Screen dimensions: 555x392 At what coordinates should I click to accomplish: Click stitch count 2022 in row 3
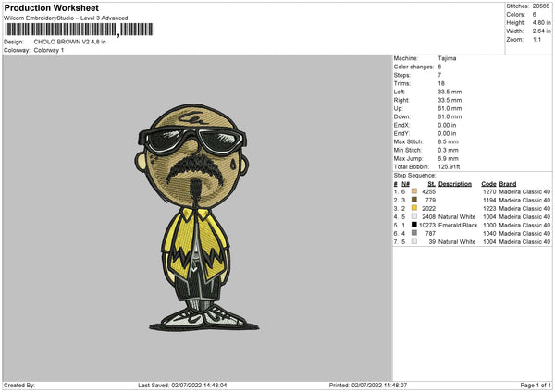pos(428,209)
